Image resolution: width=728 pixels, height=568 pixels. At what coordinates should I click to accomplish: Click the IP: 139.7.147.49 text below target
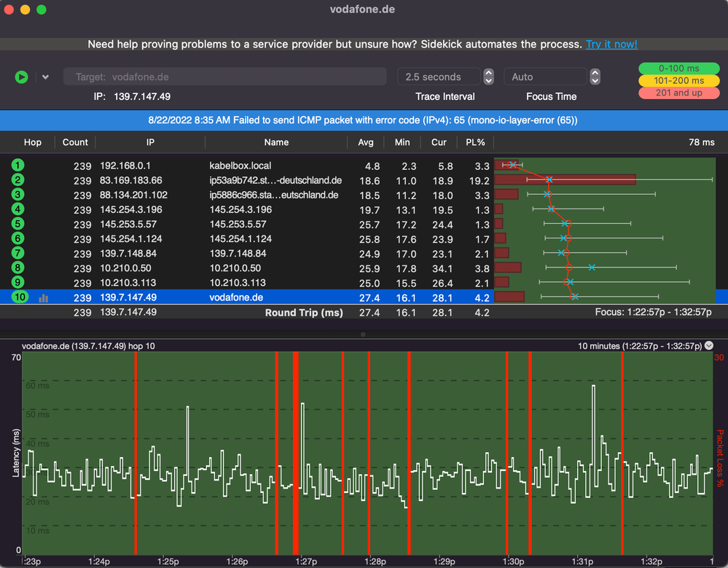(132, 96)
